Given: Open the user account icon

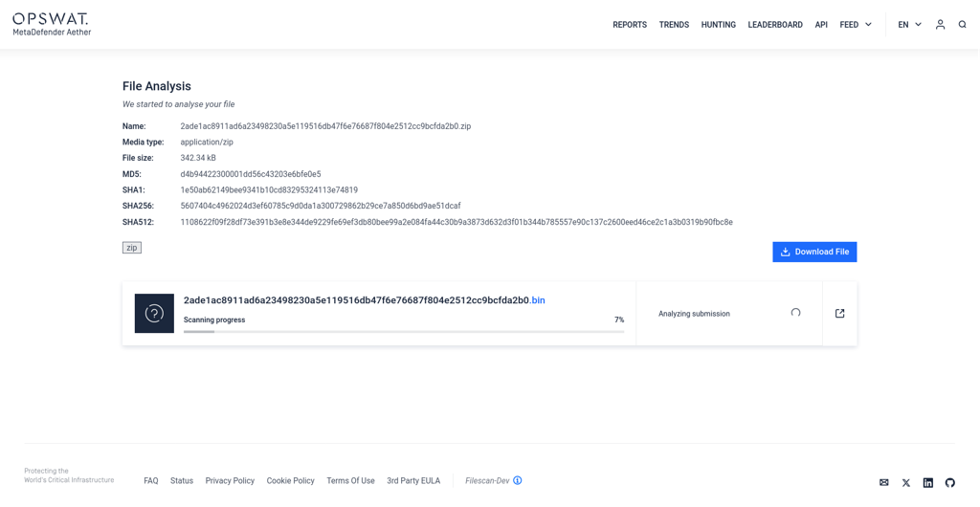Looking at the screenshot, I should click(x=940, y=25).
